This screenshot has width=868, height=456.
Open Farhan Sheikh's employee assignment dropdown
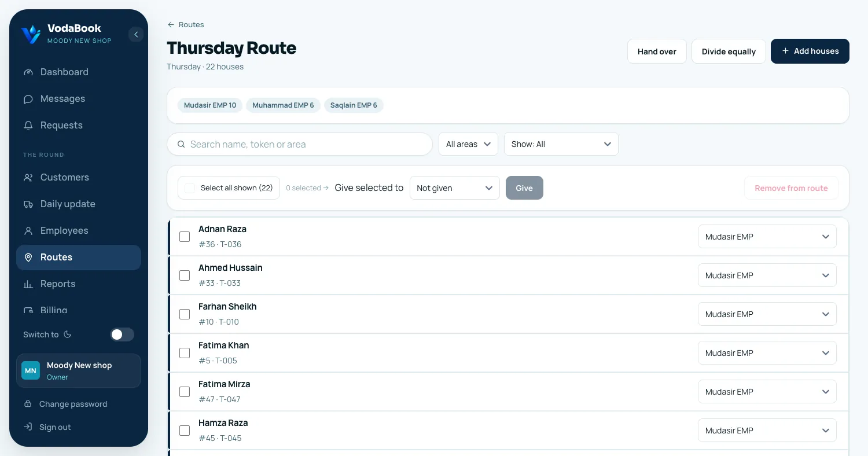pos(767,314)
